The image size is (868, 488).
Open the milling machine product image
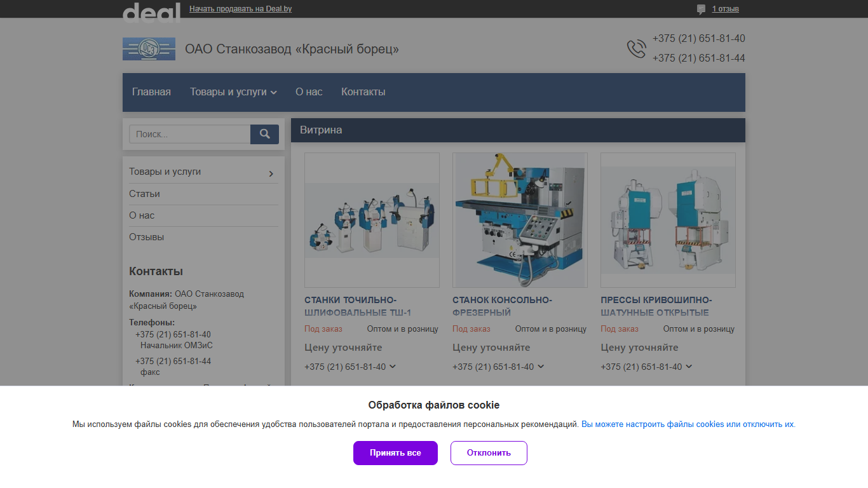tap(520, 220)
